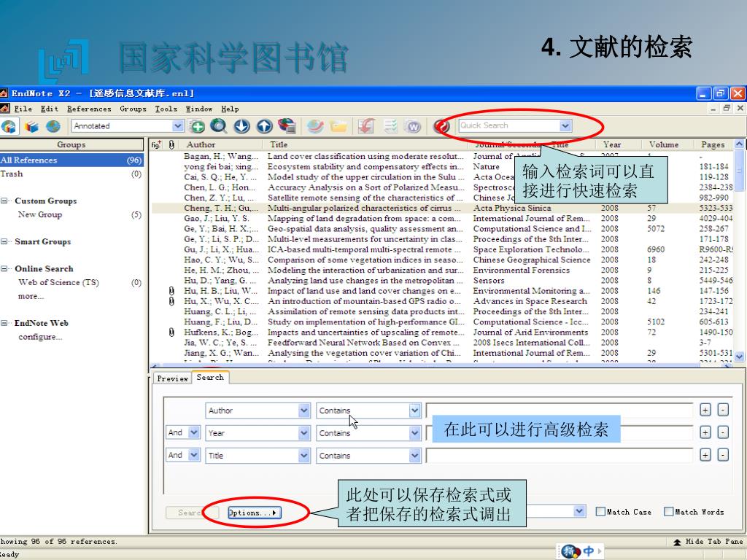Switch to the Preview tab
The height and width of the screenshot is (560, 747).
(172, 378)
